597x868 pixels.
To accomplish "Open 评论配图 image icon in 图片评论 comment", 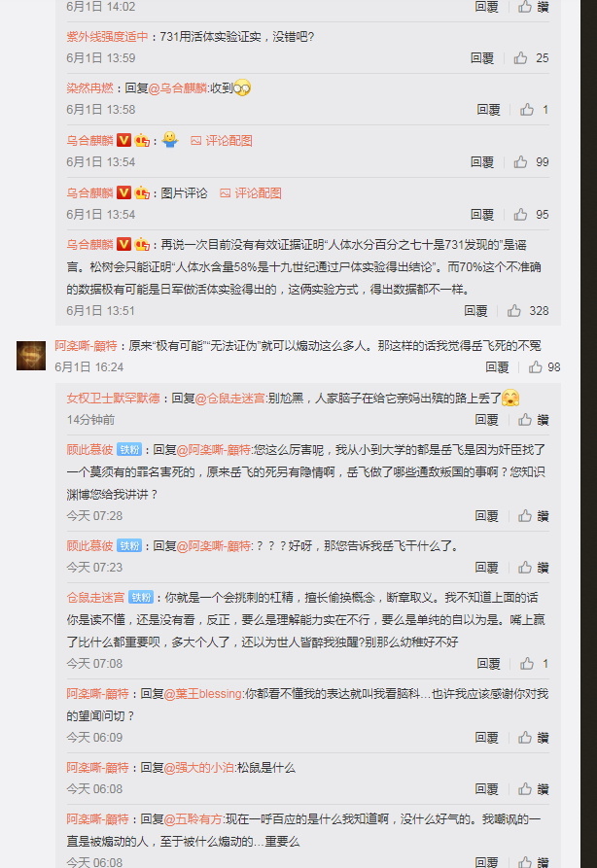I will [225, 193].
